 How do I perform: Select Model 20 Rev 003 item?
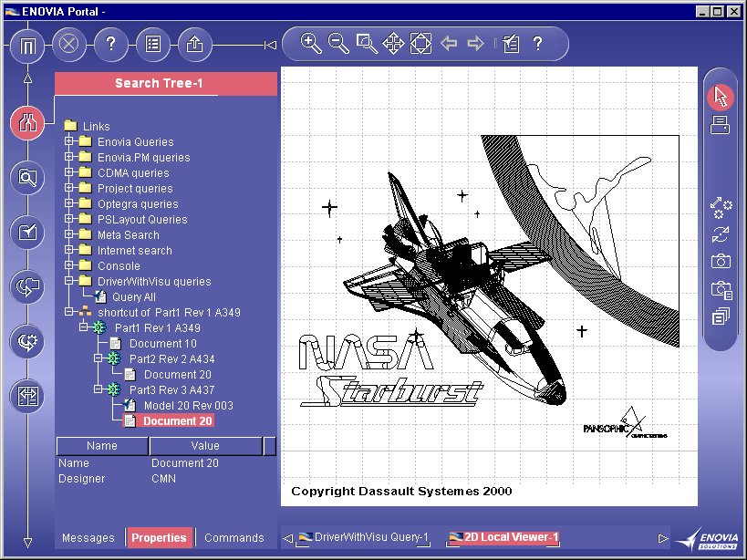tap(189, 405)
